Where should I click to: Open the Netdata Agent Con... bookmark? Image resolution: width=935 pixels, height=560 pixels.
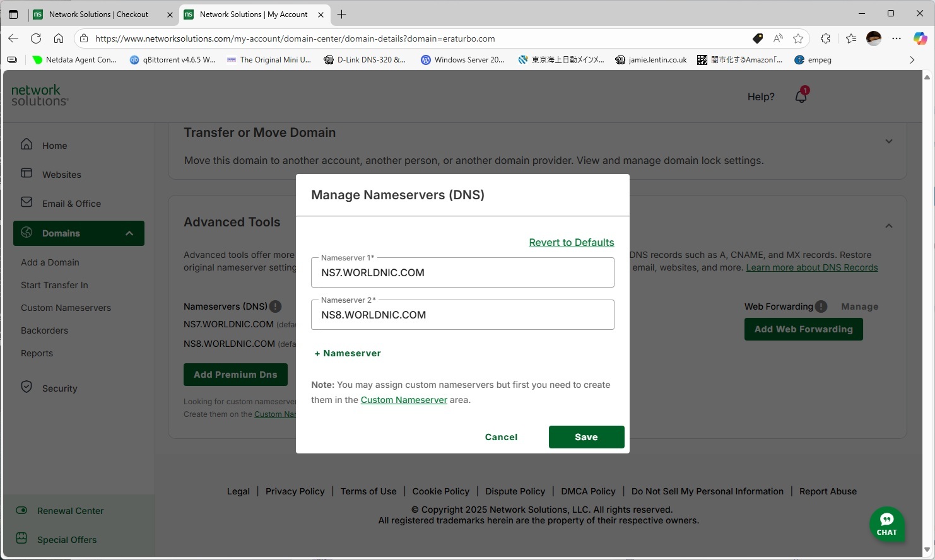tap(75, 60)
